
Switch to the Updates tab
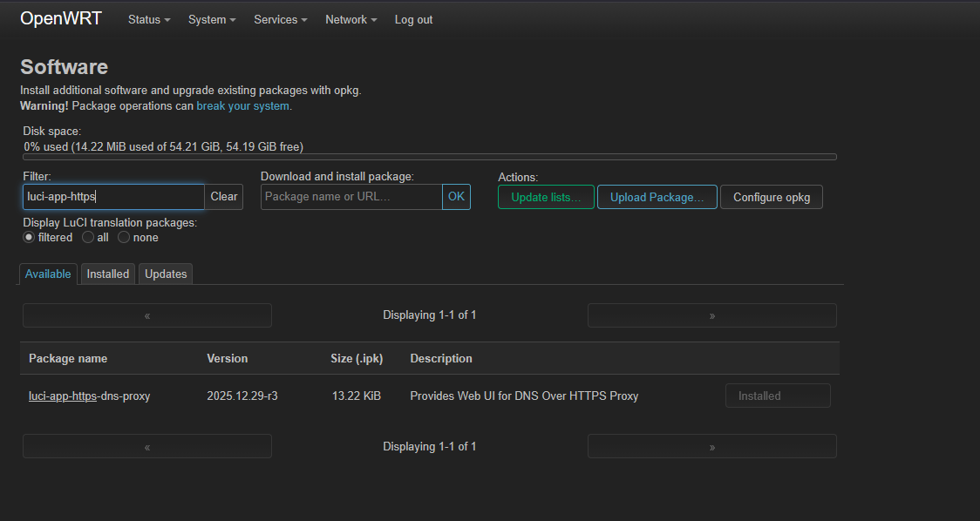(166, 274)
